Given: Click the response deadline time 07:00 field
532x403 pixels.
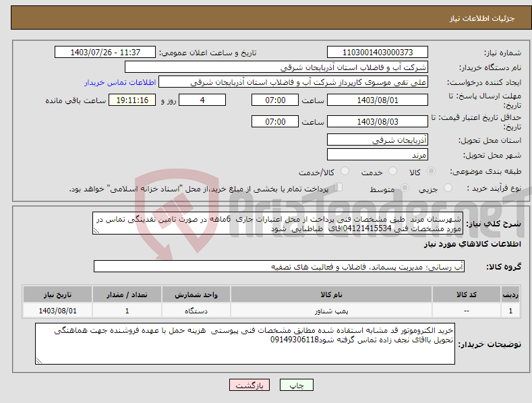Looking at the screenshot, I should click(x=275, y=100).
